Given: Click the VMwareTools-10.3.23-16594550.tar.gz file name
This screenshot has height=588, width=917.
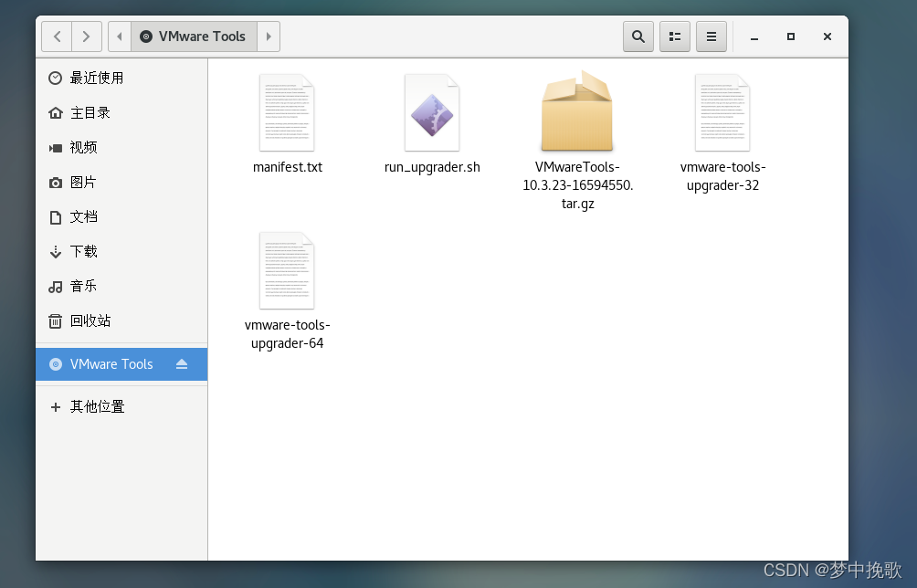Looking at the screenshot, I should tap(578, 185).
